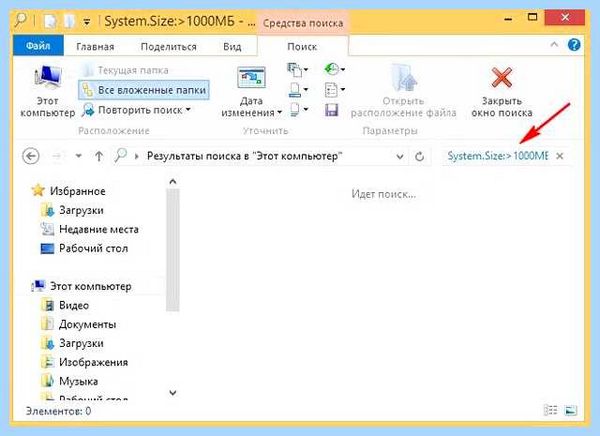Switch to the Вид ribbon tab
600x436 pixels.
(232, 47)
